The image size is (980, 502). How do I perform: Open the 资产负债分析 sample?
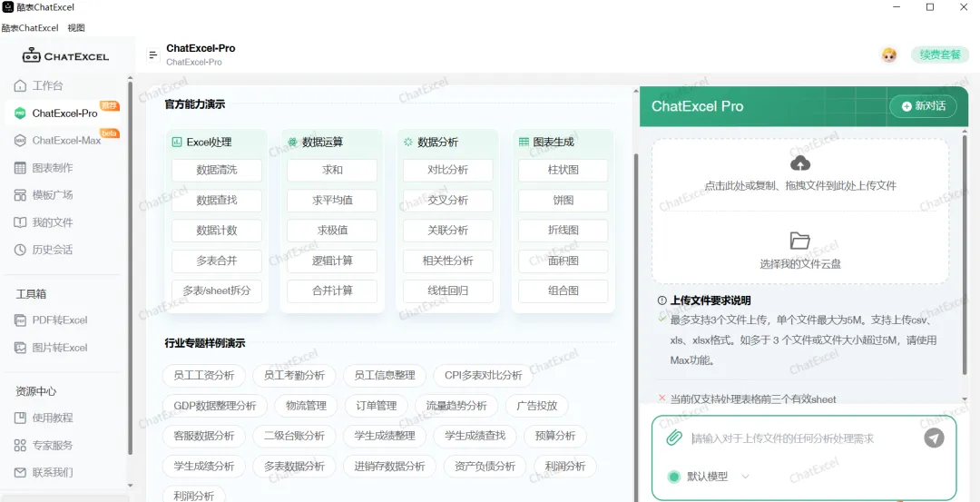(x=485, y=467)
